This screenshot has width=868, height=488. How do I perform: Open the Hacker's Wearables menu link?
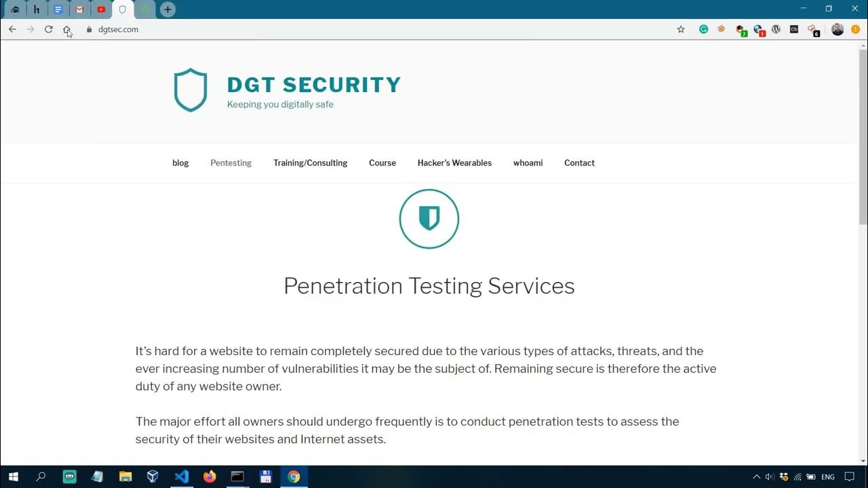(x=454, y=163)
